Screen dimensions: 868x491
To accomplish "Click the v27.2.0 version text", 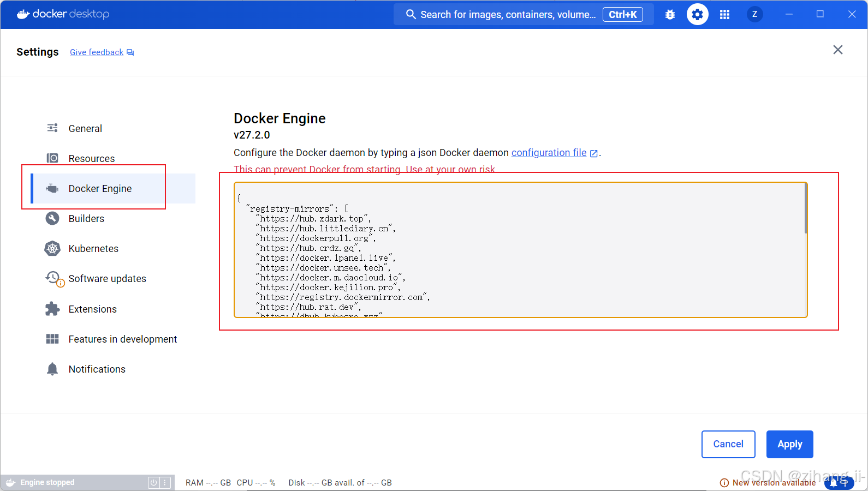I will (x=252, y=135).
